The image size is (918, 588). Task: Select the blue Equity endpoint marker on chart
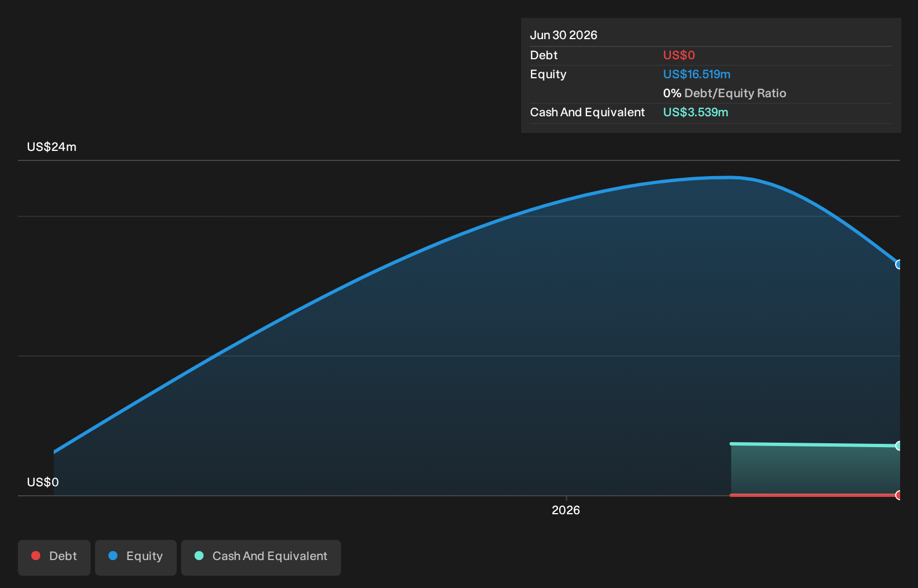898,264
